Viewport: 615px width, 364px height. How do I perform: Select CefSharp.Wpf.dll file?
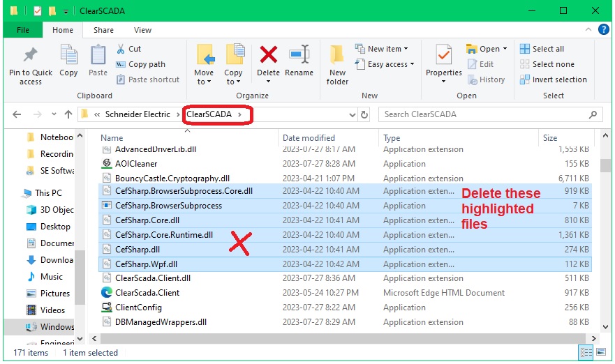click(x=345, y=264)
